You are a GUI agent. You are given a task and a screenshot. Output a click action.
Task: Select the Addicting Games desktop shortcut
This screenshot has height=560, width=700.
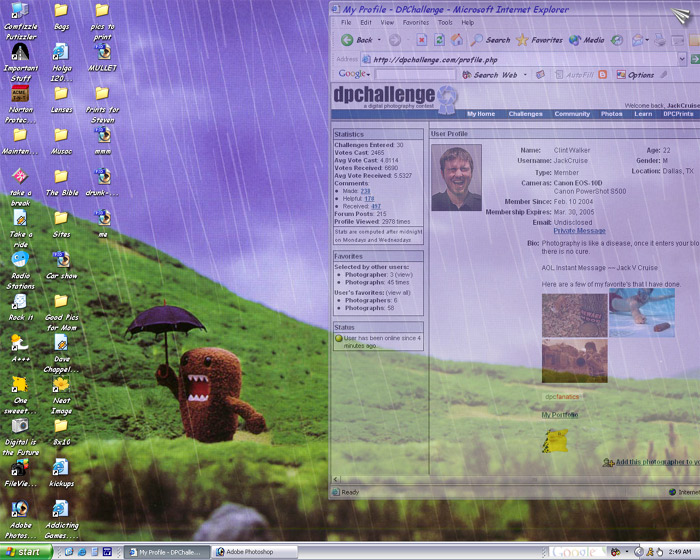pyautogui.click(x=61, y=520)
